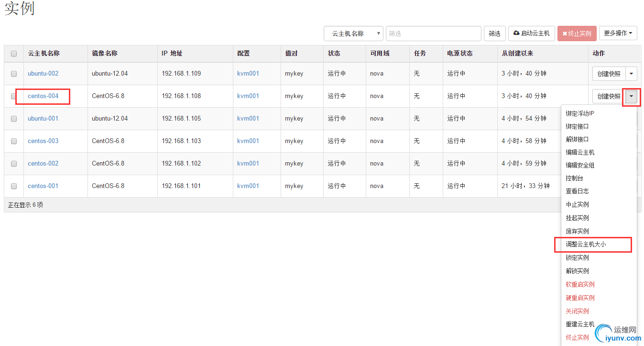This screenshot has height=346, width=644.
Task: Click the red 终止实例 toolbar button
Action: 577,33
